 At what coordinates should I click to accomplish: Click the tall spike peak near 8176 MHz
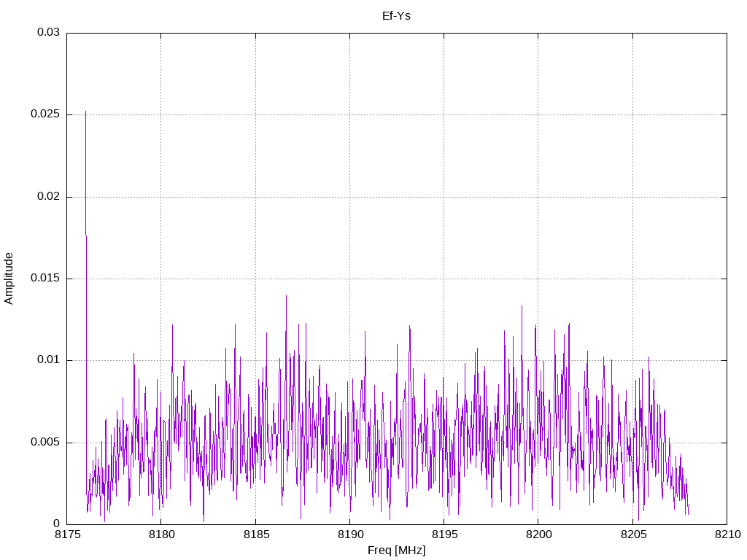(86, 112)
